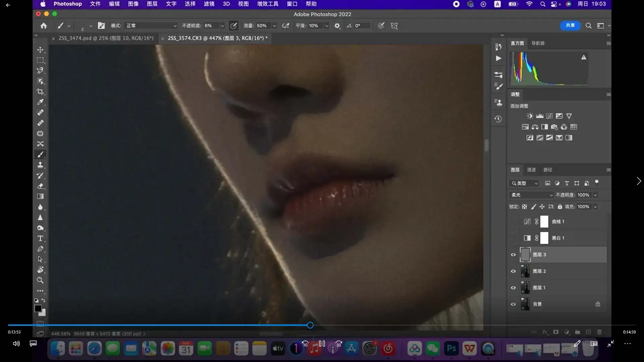
Task: Open the 滤镜 menu
Action: 209,4
